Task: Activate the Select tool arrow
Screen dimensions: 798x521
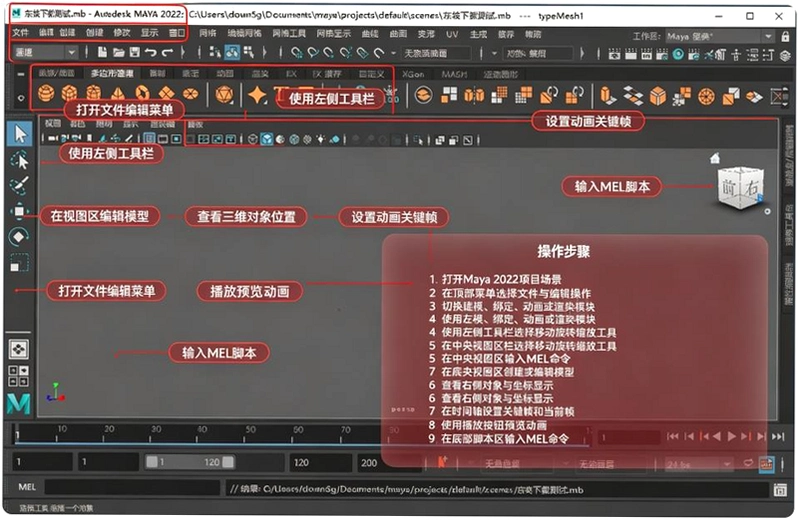Action: (20, 134)
